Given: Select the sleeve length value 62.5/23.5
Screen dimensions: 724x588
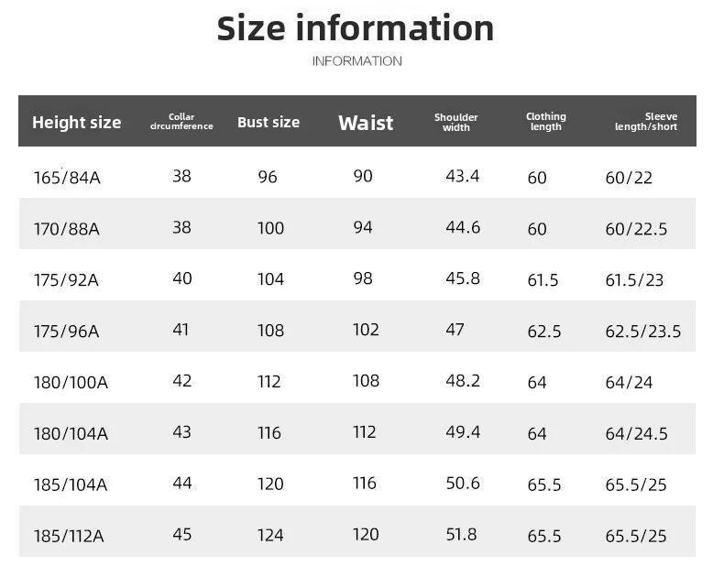Looking at the screenshot, I should [643, 332].
